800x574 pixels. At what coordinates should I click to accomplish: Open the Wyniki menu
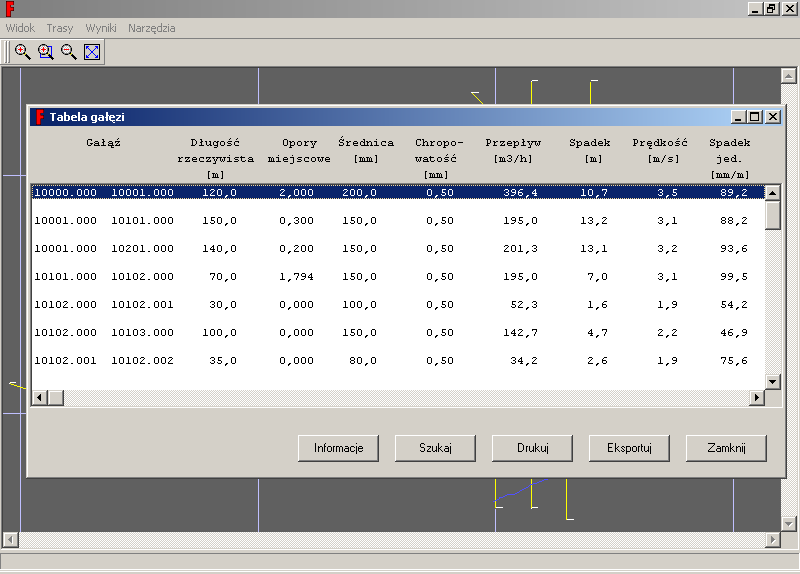[x=100, y=28]
